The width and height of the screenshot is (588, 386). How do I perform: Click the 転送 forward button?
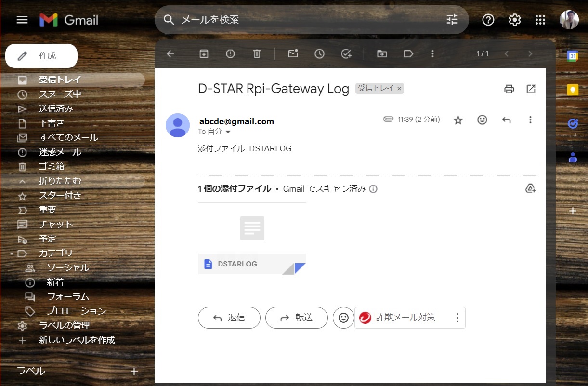click(x=297, y=318)
